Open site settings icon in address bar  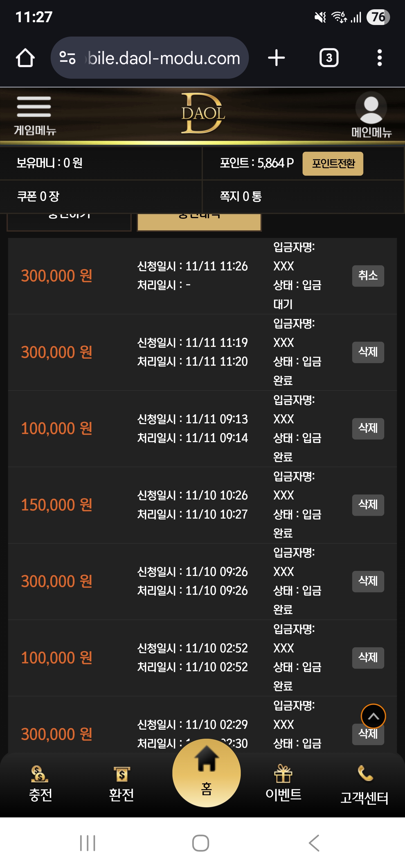67,58
